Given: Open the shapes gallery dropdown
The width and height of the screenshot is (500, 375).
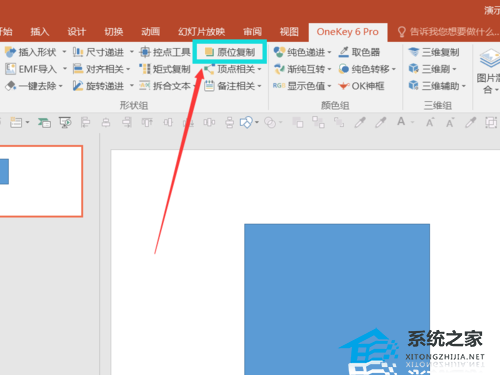Looking at the screenshot, I should click(257, 123).
